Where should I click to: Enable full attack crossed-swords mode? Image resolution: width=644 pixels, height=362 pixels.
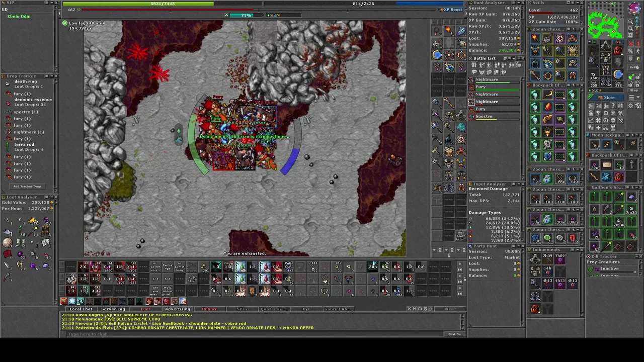630,44
